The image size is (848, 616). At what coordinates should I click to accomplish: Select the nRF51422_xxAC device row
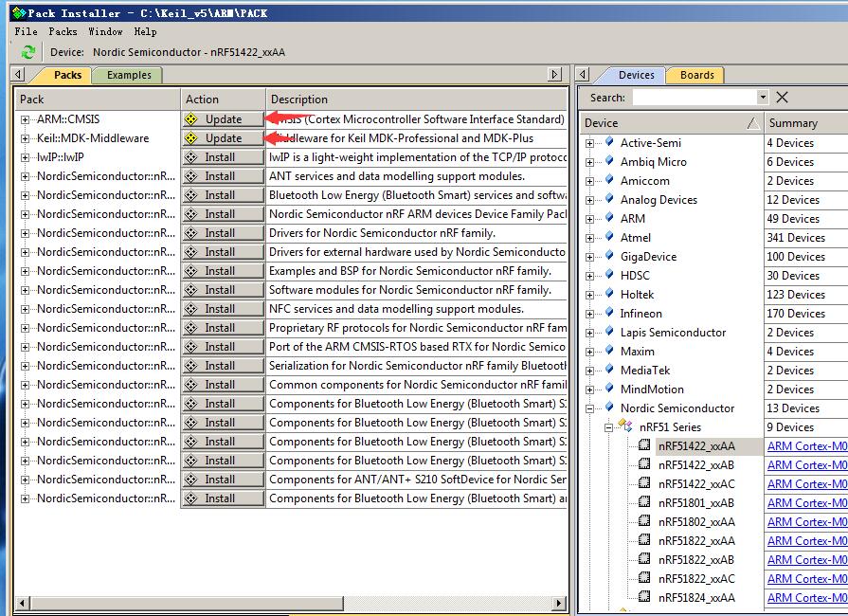click(x=696, y=484)
